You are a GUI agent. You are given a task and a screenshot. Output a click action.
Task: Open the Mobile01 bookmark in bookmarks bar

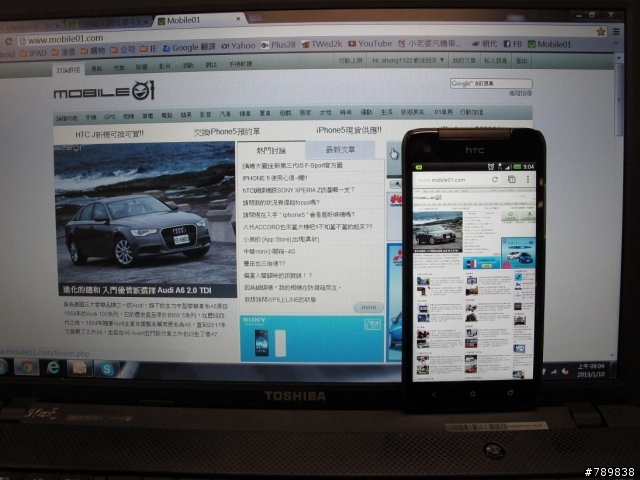(x=549, y=44)
